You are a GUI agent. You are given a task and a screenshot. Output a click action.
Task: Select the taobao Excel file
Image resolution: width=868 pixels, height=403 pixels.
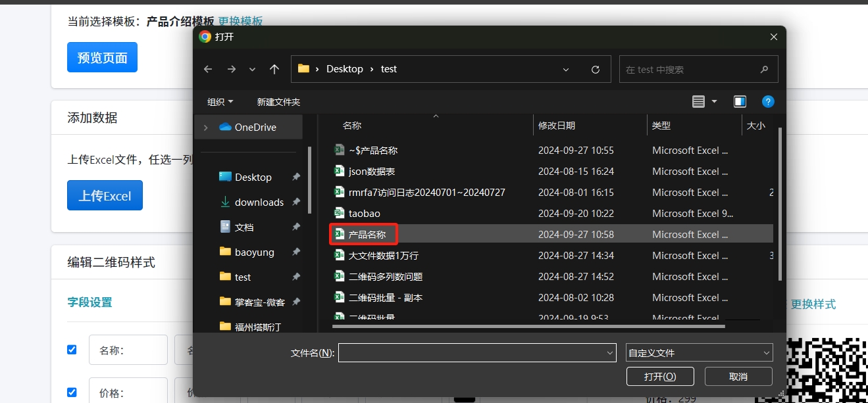(364, 214)
